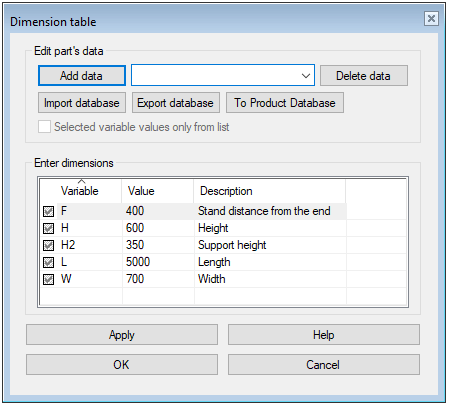Open Help for the dimension table

point(324,335)
